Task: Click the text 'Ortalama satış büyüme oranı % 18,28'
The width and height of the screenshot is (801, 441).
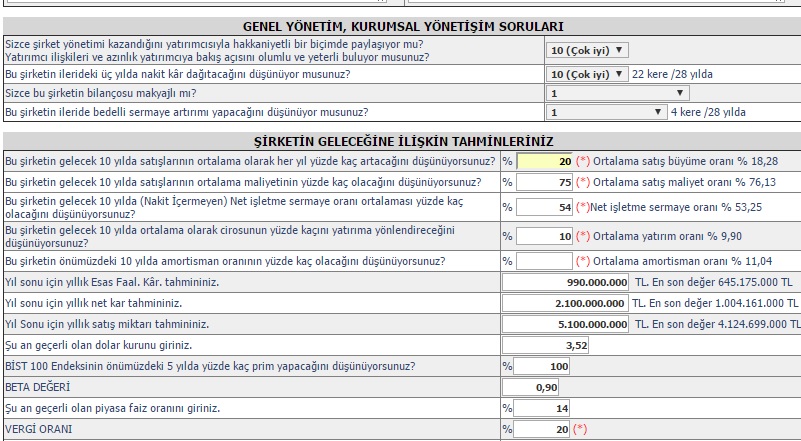Action: coord(686,161)
